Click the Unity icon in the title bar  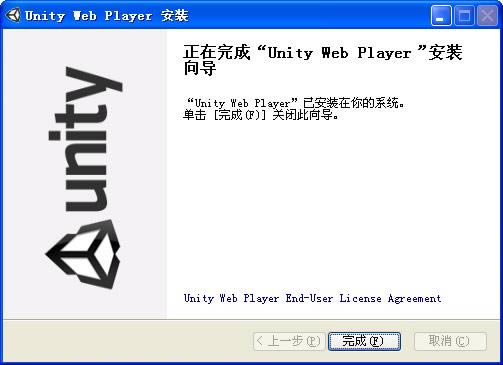click(13, 15)
